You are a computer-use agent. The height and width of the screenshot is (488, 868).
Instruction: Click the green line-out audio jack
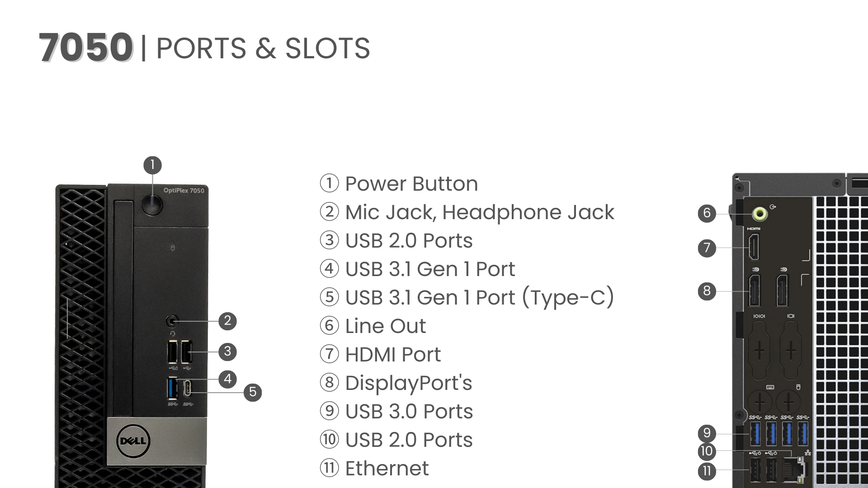tap(760, 213)
